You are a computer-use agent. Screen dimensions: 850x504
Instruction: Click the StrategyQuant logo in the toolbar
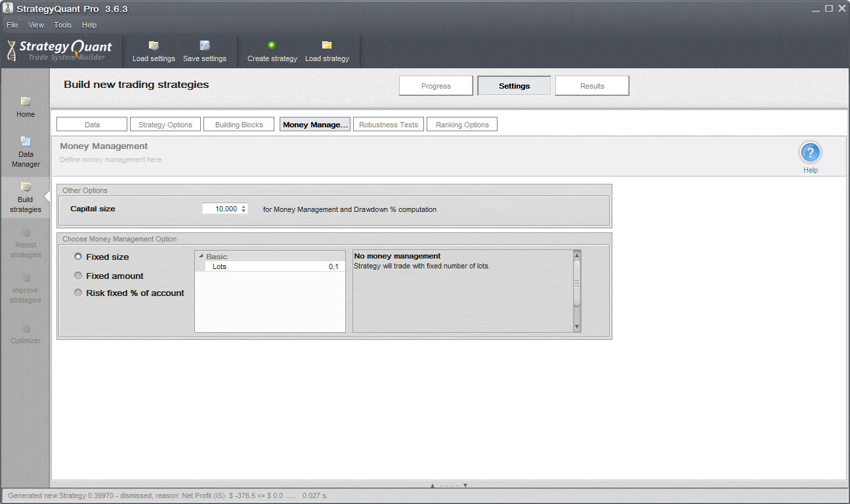59,50
